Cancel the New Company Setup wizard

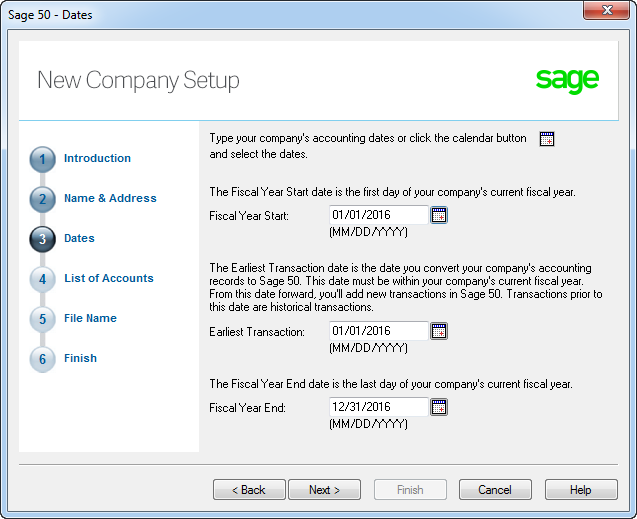495,490
